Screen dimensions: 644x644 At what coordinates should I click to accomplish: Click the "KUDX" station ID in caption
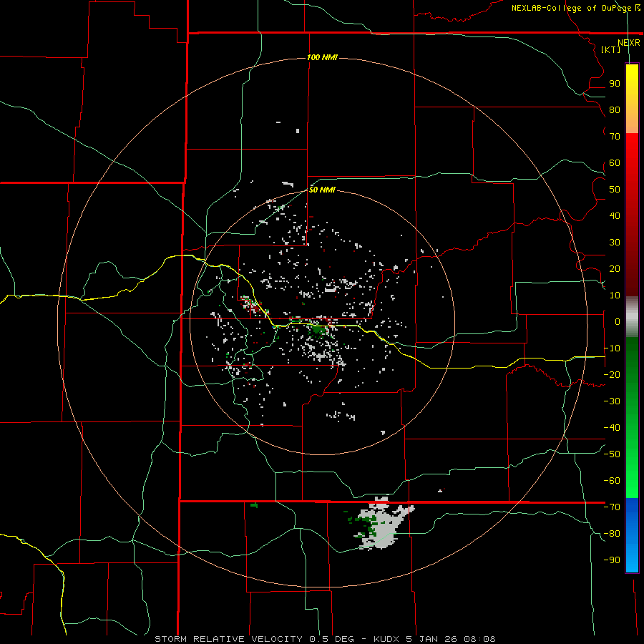(x=386, y=639)
